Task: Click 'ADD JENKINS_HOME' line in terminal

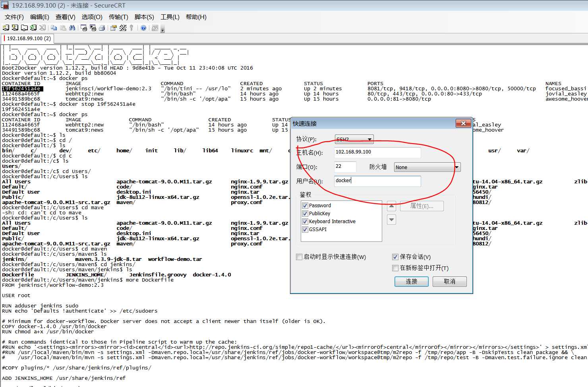Action: tap(64, 378)
